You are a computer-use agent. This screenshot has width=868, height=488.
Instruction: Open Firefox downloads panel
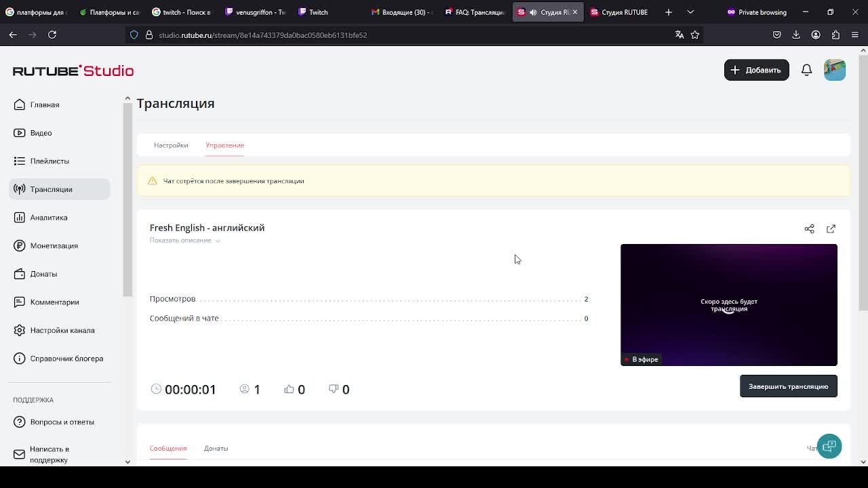coord(796,35)
